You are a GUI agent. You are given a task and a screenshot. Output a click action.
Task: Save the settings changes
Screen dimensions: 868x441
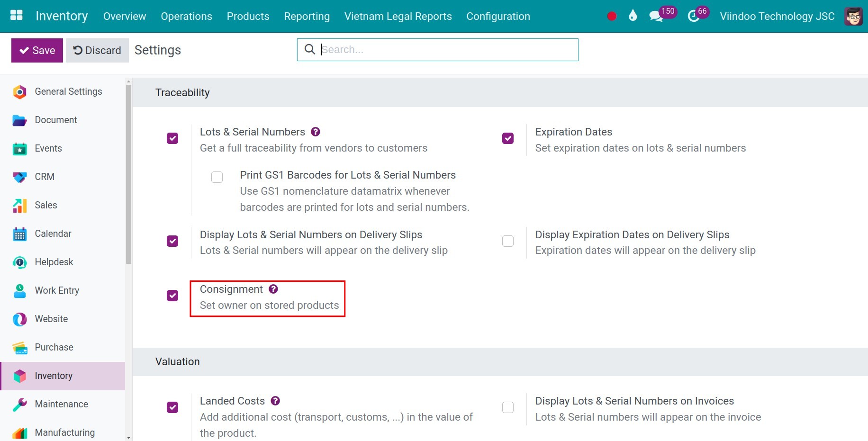click(x=37, y=50)
